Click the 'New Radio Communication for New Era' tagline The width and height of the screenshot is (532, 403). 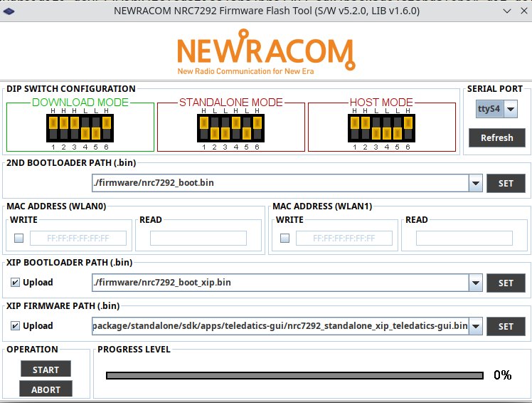(245, 71)
